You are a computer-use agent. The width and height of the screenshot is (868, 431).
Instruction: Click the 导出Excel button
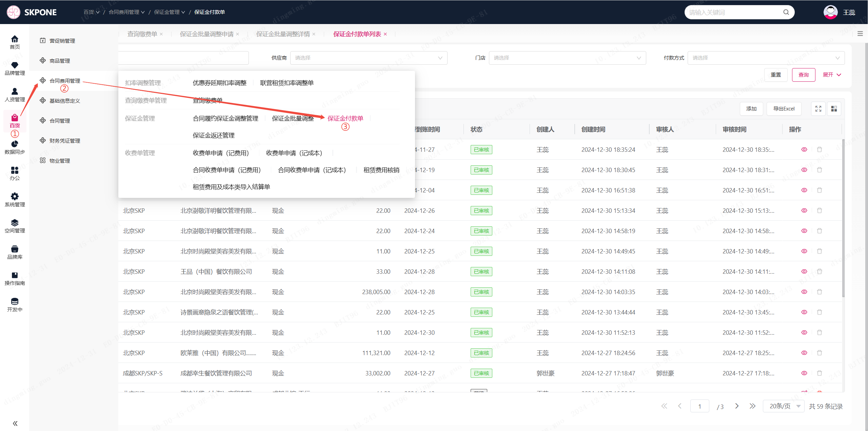784,109
